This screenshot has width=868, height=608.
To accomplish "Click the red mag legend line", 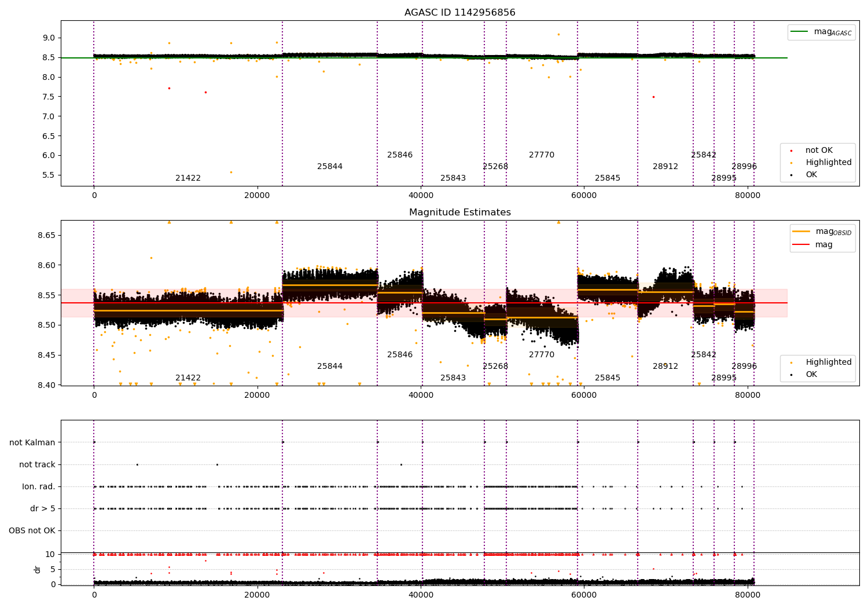I will (x=801, y=245).
